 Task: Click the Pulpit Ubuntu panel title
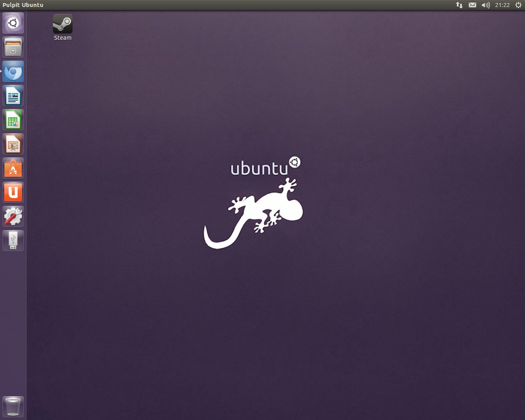[x=23, y=5]
